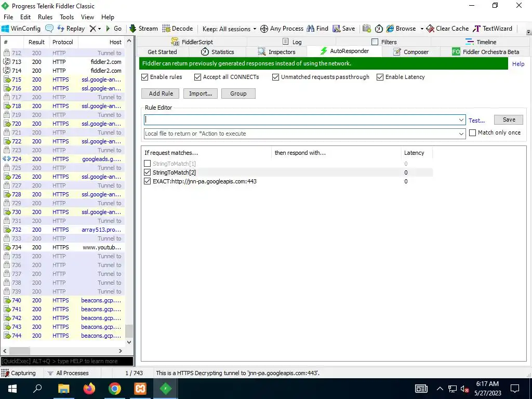Screen dimensions: 532x399
Task: Click the Any Process target icon
Action: tap(264, 29)
